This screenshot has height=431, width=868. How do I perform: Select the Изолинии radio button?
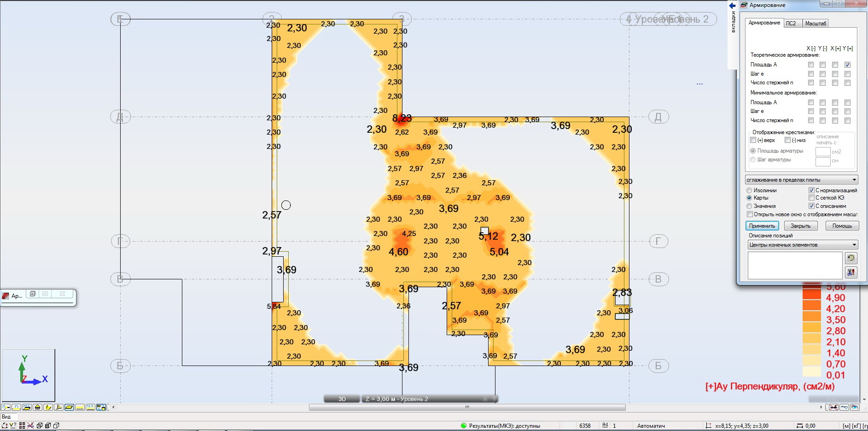click(749, 190)
